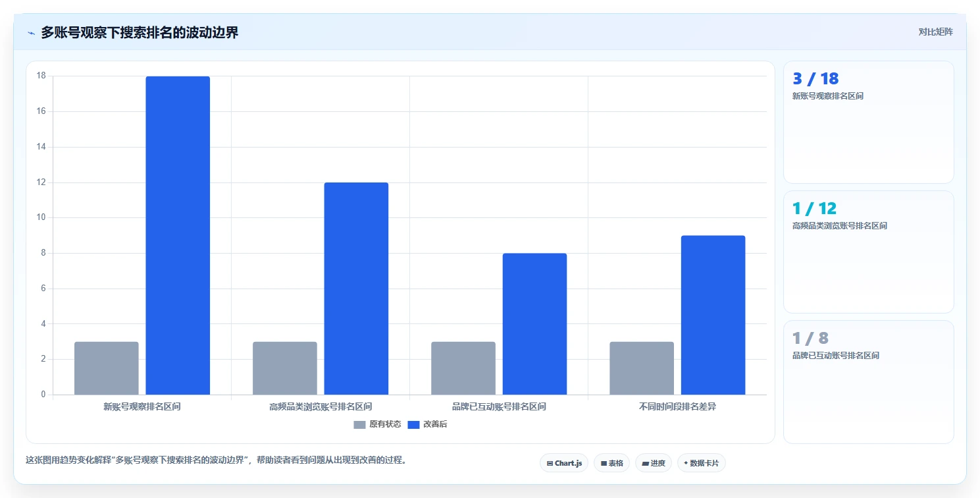
Task: Click the blue bar for 新账号观察排名区间
Action: click(178, 235)
